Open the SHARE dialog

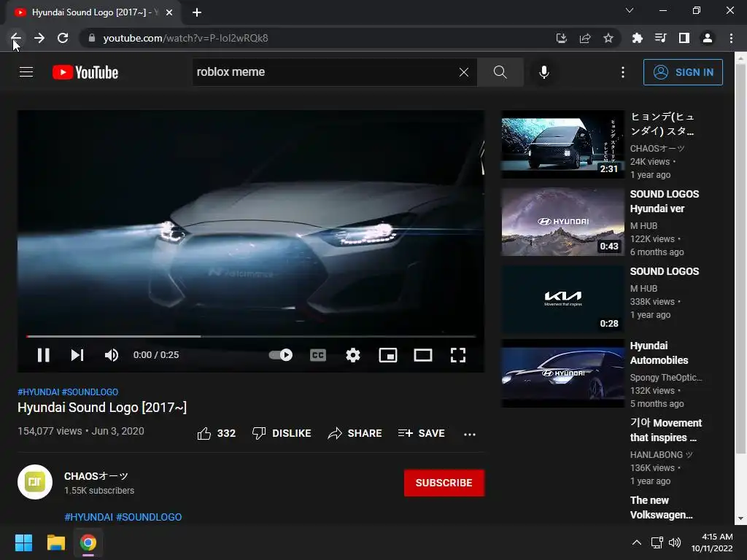(x=355, y=433)
